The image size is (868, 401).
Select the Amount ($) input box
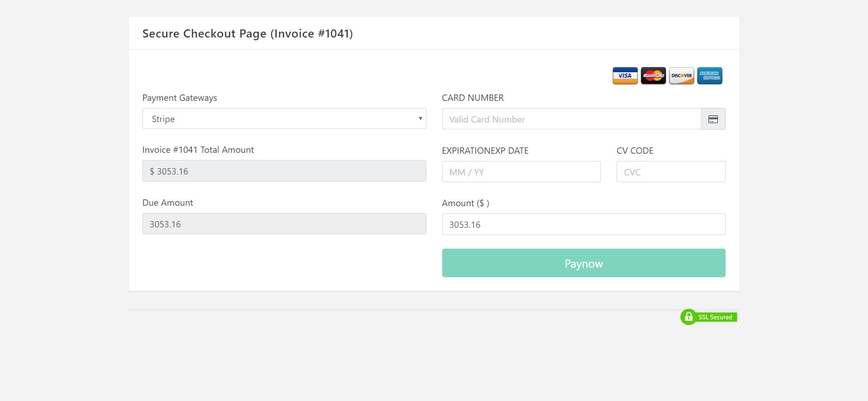pos(583,225)
